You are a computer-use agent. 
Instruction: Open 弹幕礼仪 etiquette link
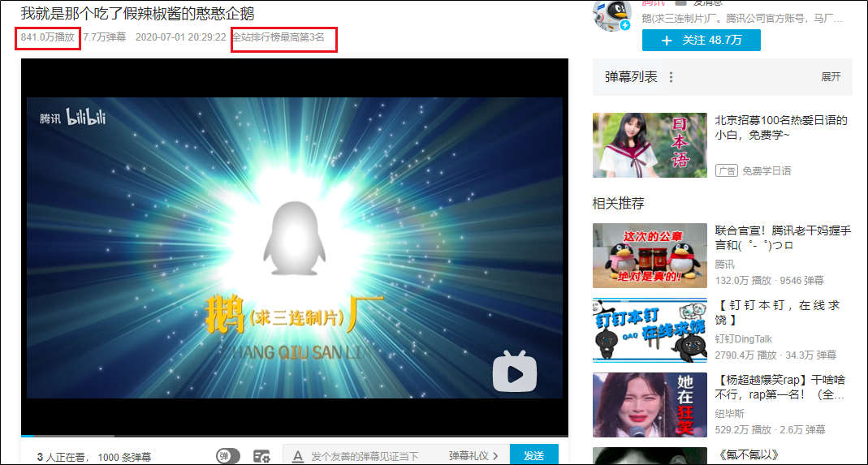pos(474,455)
